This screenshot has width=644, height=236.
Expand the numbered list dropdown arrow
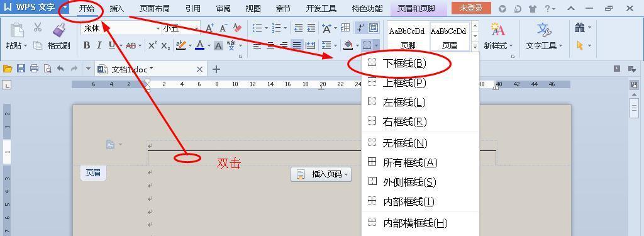pyautogui.click(x=286, y=28)
